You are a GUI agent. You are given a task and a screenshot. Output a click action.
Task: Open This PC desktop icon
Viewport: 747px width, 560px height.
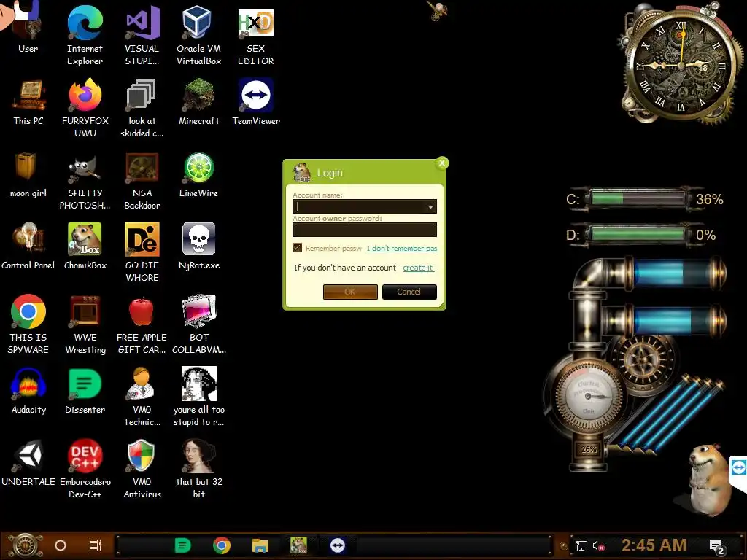coord(28,102)
